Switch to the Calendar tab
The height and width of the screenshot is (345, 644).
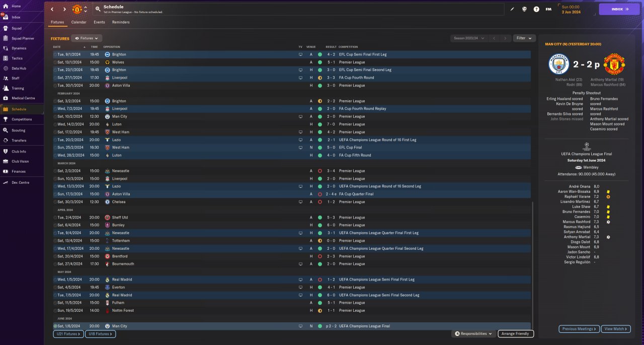[x=78, y=22]
